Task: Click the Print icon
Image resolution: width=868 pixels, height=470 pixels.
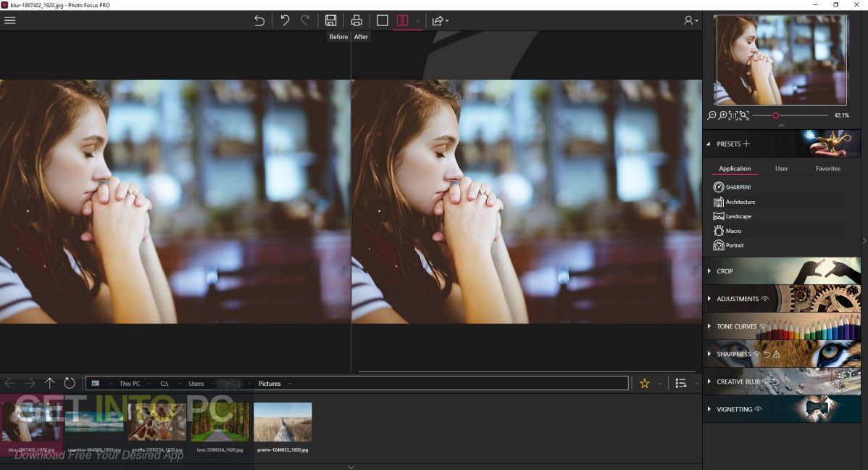Action: tap(356, 20)
